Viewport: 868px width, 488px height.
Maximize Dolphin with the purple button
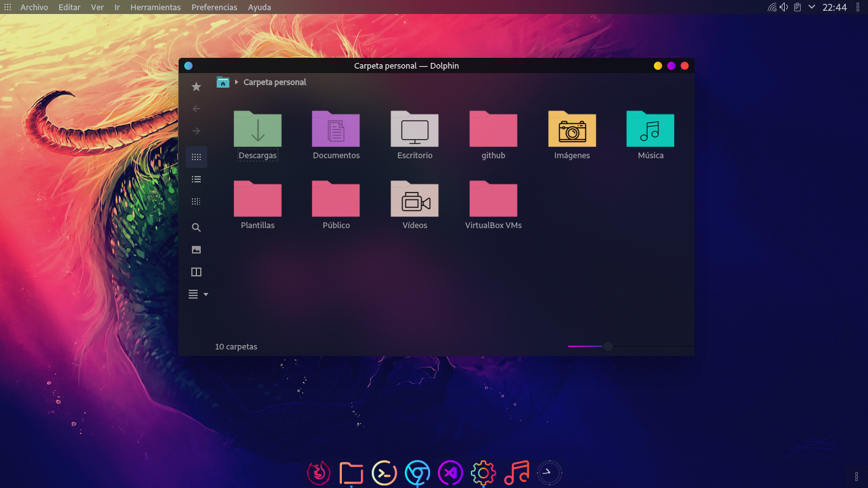671,65
